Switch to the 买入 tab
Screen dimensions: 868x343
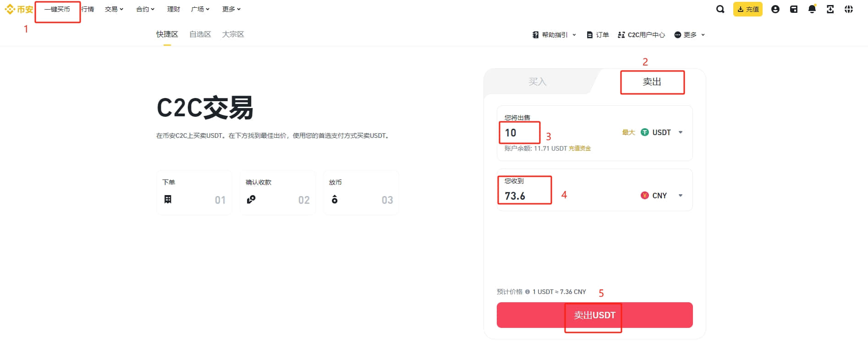tap(538, 82)
